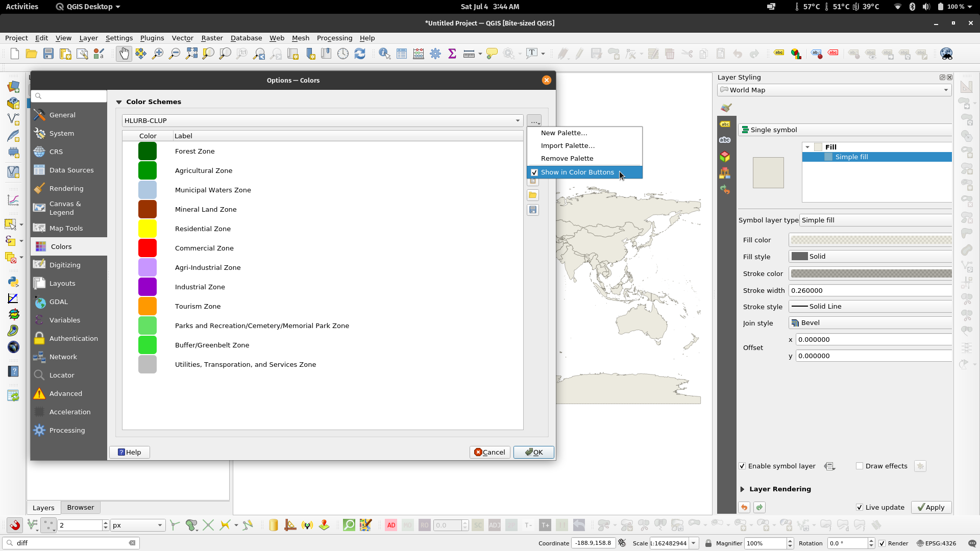This screenshot has height=551, width=980.
Task: Click save colors icon in palette sidebar
Action: point(533,210)
